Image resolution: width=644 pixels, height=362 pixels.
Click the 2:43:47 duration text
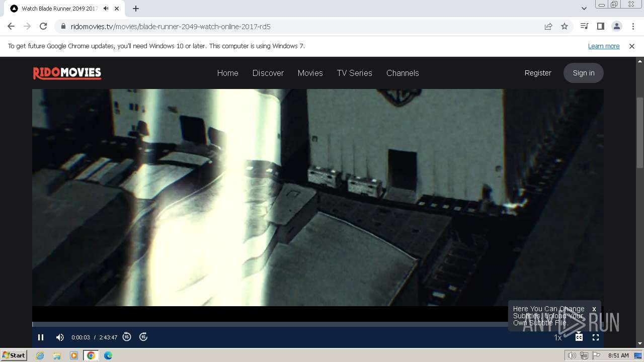[x=108, y=337]
